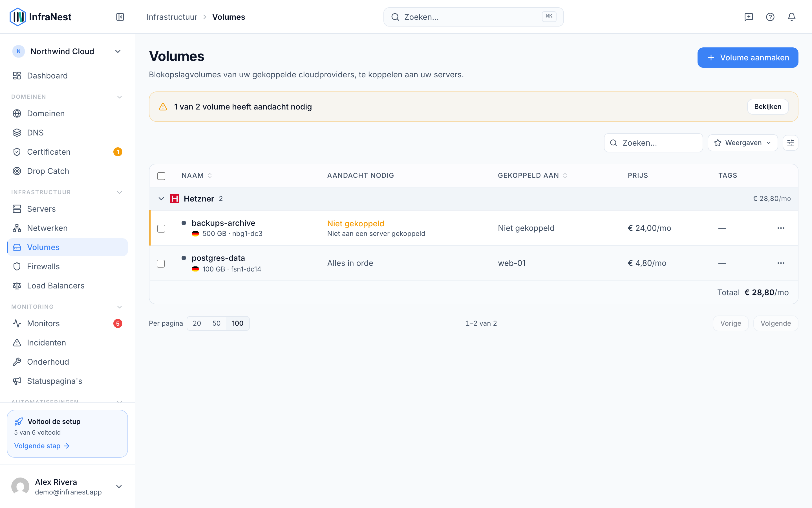This screenshot has width=812, height=508.
Task: Collapse the sidebar panel icon
Action: [120, 17]
